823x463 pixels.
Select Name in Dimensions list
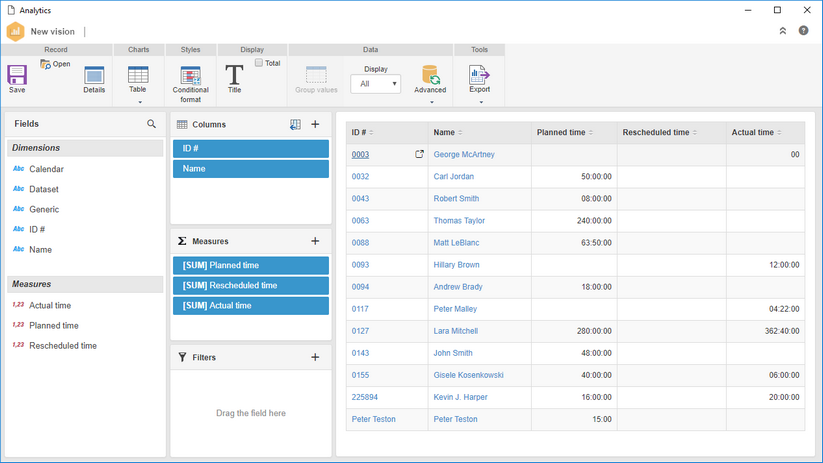(40, 250)
